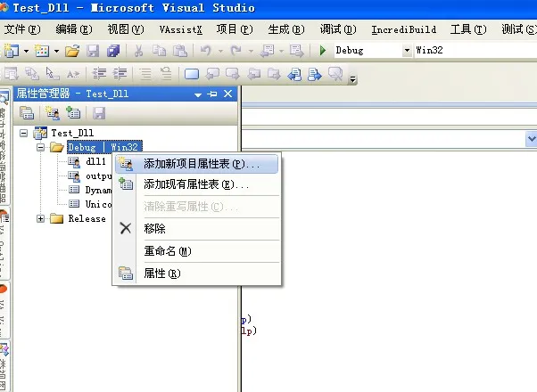Viewport: 537px width, 392px height.
Task: Select the dll1 property sheet
Action: click(96, 161)
